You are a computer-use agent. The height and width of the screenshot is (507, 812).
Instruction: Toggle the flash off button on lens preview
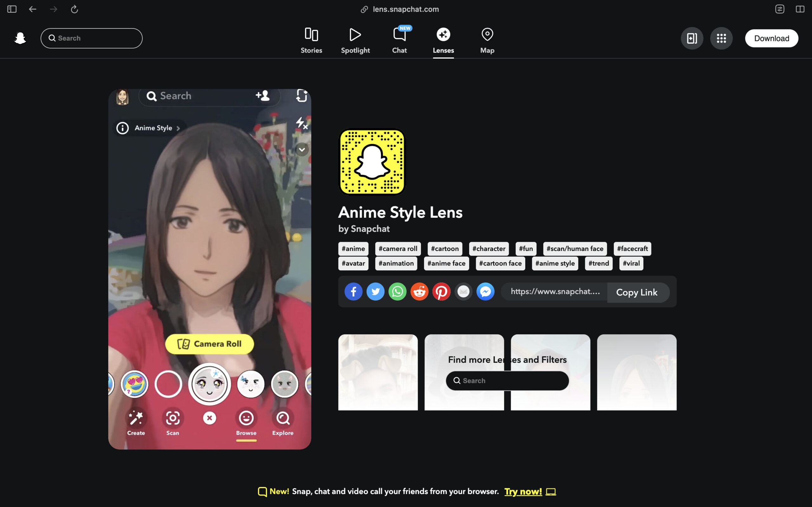(x=301, y=123)
